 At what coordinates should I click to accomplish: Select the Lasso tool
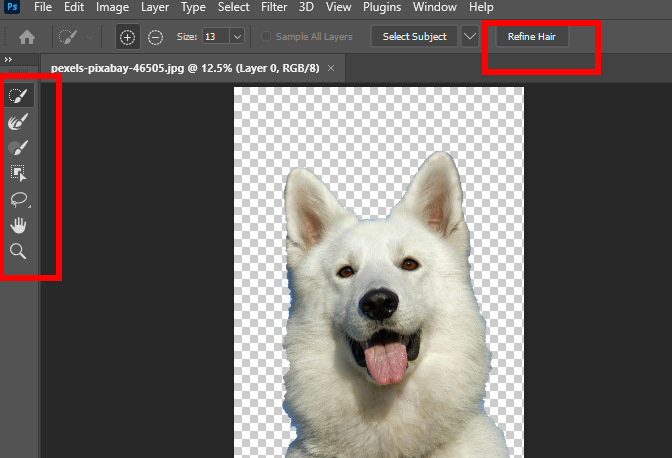pos(18,199)
